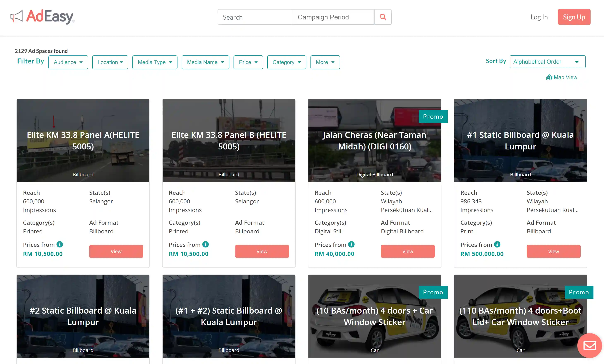Expand the Location filter dropdown
Viewport: 604px width, 364px height.
pyautogui.click(x=110, y=62)
